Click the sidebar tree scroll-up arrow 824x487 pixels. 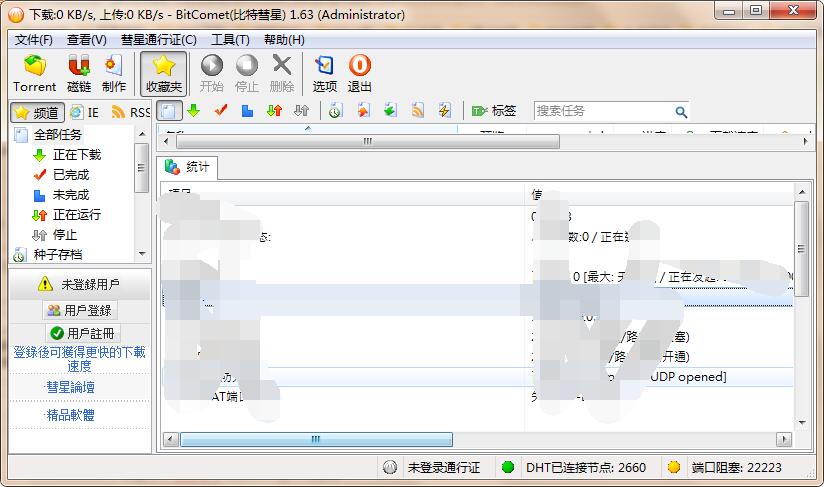coord(142,134)
